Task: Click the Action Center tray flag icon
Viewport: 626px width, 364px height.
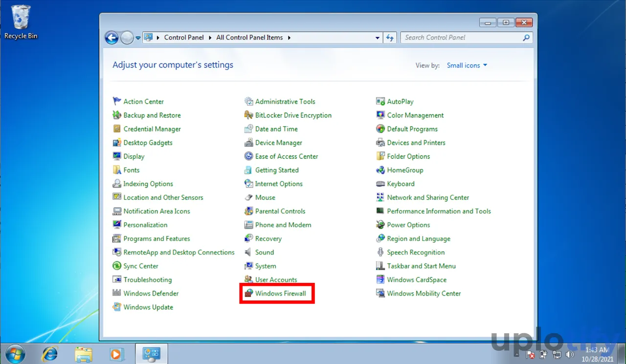Action: pyautogui.click(x=531, y=354)
